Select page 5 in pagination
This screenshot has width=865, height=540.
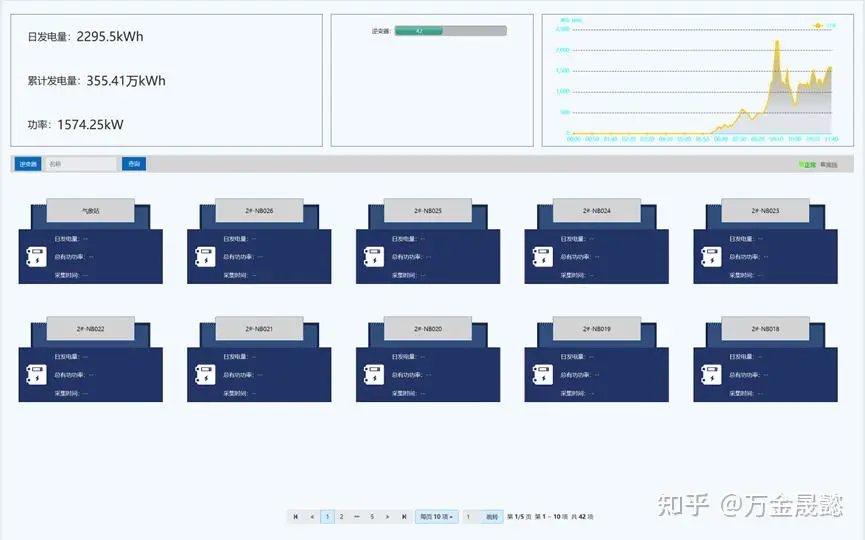372,517
